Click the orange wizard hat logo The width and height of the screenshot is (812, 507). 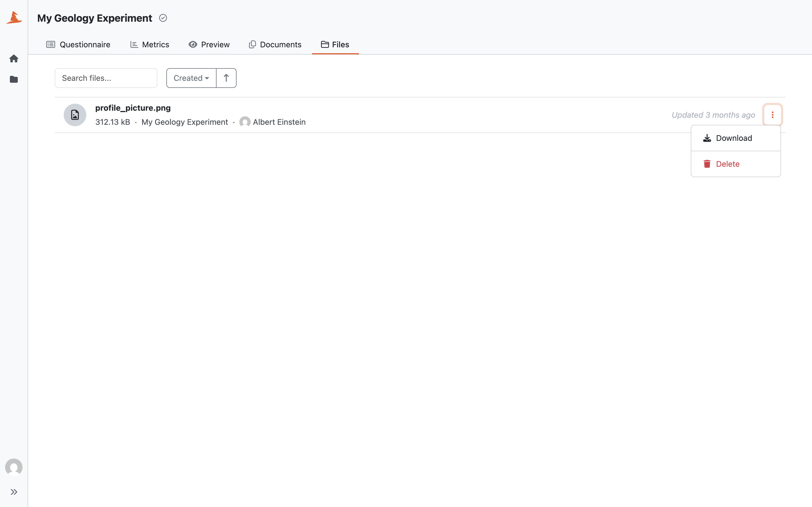(x=14, y=17)
